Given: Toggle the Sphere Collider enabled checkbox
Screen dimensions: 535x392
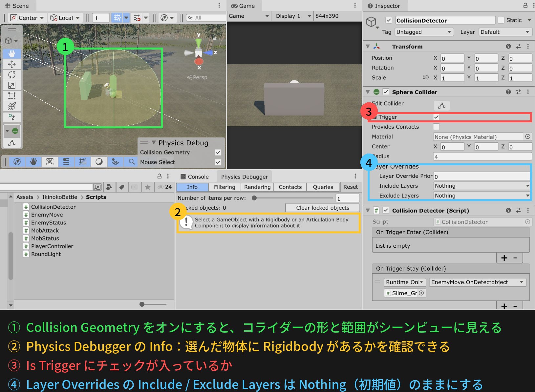Looking at the screenshot, I should 386,92.
